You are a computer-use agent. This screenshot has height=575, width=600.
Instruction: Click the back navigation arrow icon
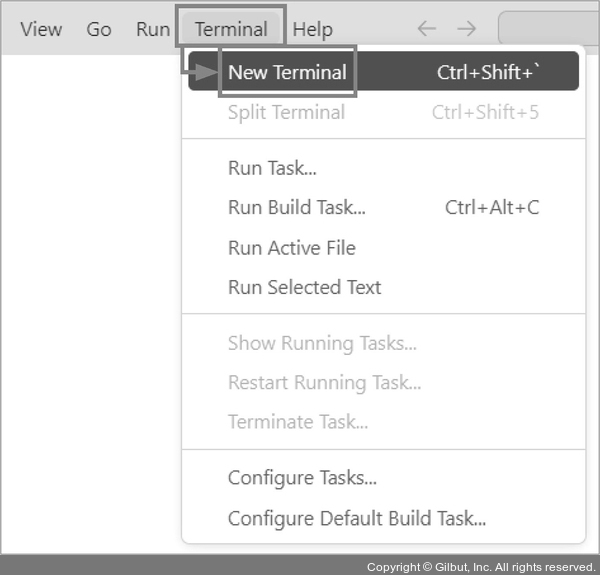click(427, 29)
